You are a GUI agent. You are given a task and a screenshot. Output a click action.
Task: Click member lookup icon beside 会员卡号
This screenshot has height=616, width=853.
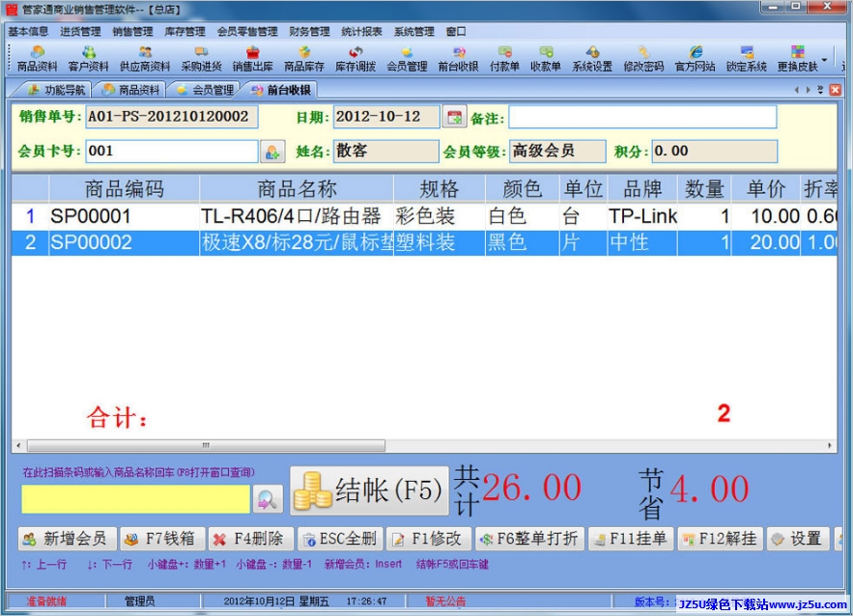(272, 152)
